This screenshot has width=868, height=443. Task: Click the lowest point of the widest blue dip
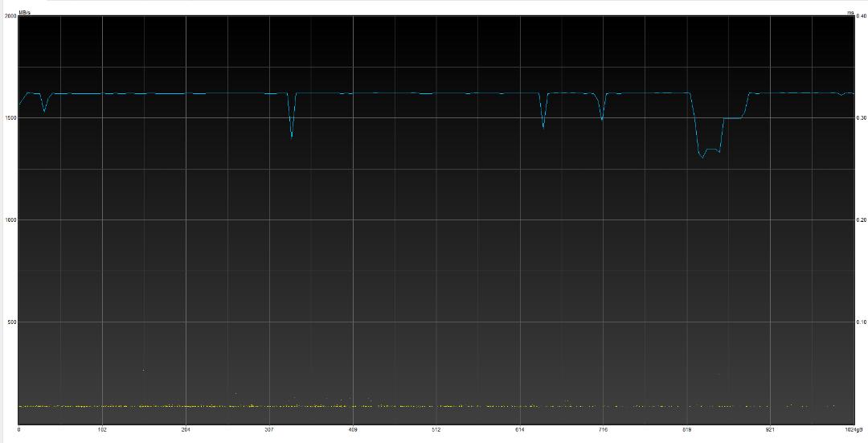click(x=703, y=158)
